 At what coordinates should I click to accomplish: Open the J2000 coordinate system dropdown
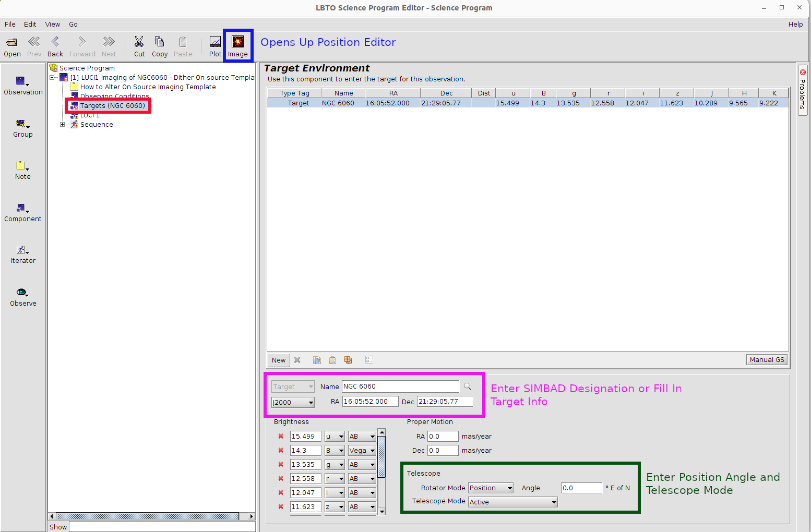293,403
